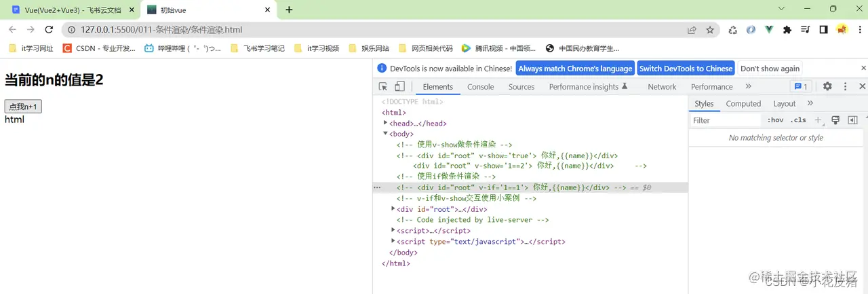Screen dimensions: 868x294
Task: Select the Computed sidebar tab
Action: coord(743,103)
